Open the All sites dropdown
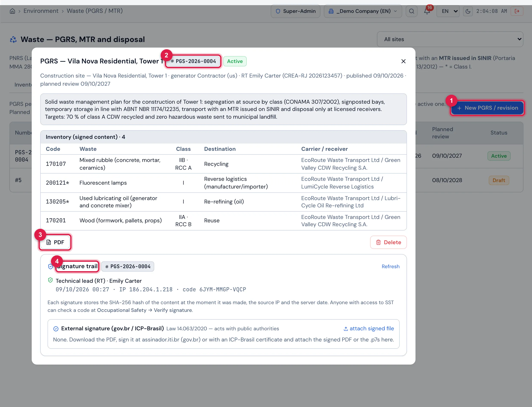The image size is (532, 407). pyautogui.click(x=450, y=39)
